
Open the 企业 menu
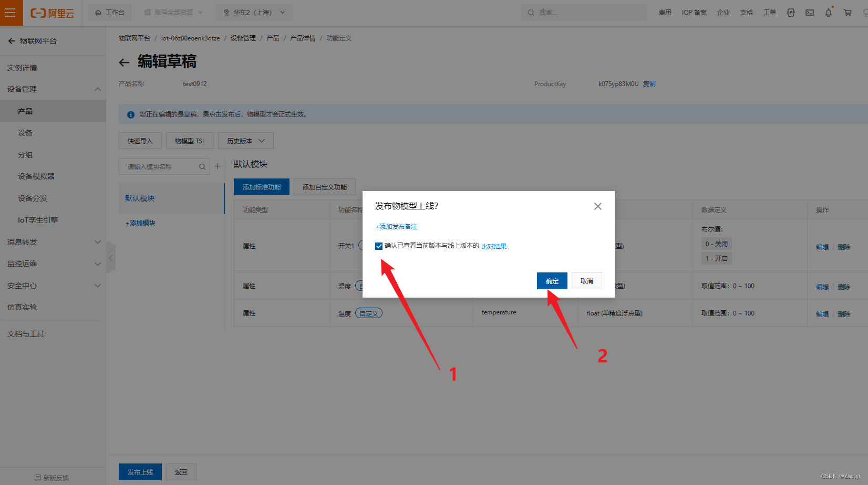(x=724, y=13)
